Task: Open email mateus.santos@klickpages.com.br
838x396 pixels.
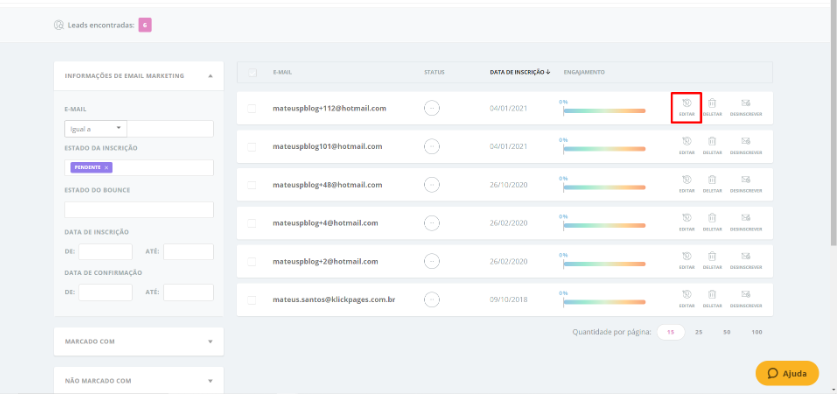Action: pos(334,300)
